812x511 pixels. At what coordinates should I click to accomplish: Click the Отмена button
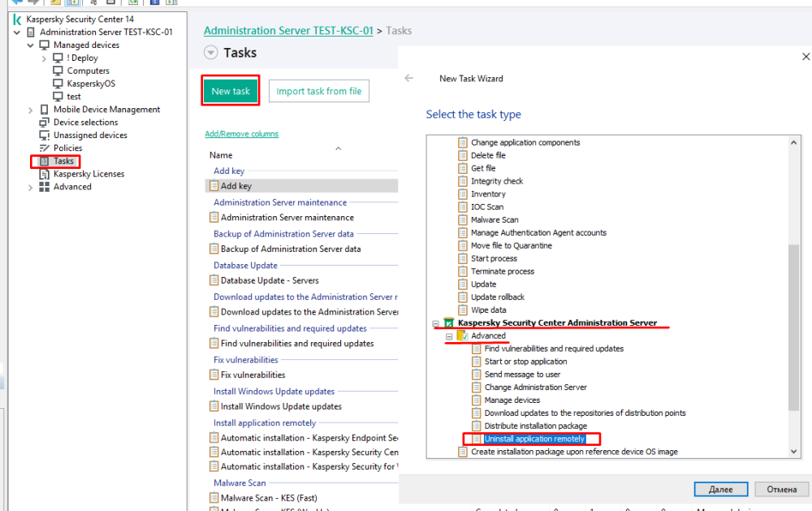click(x=781, y=489)
